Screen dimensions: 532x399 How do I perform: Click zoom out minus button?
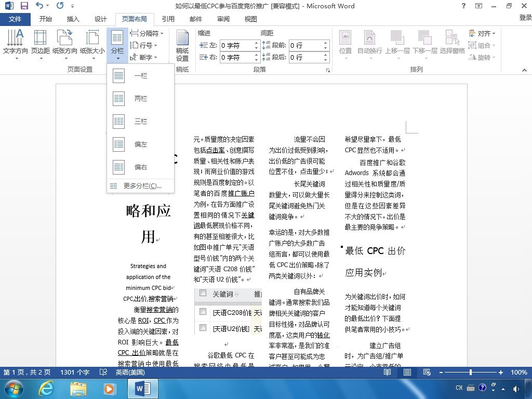[x=441, y=372]
